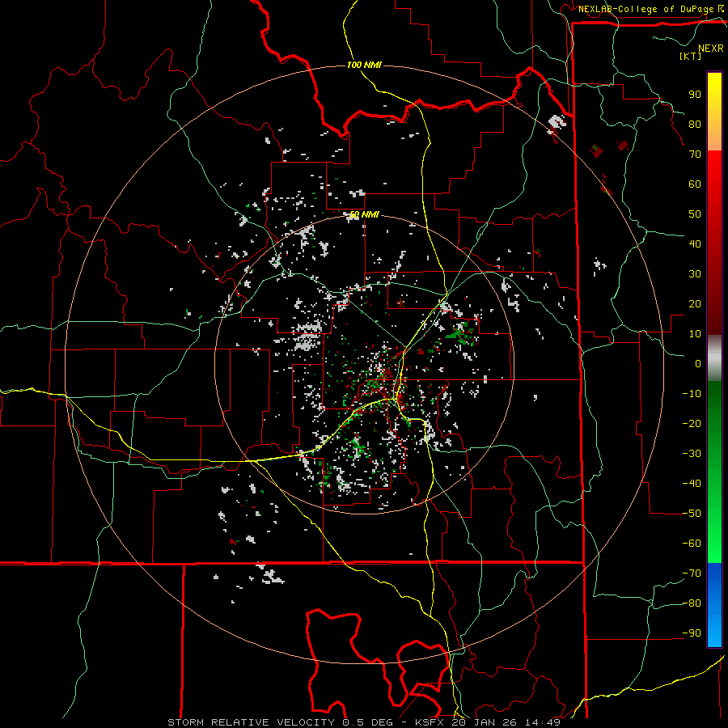Click the -50 value on the velocity scale

(692, 514)
